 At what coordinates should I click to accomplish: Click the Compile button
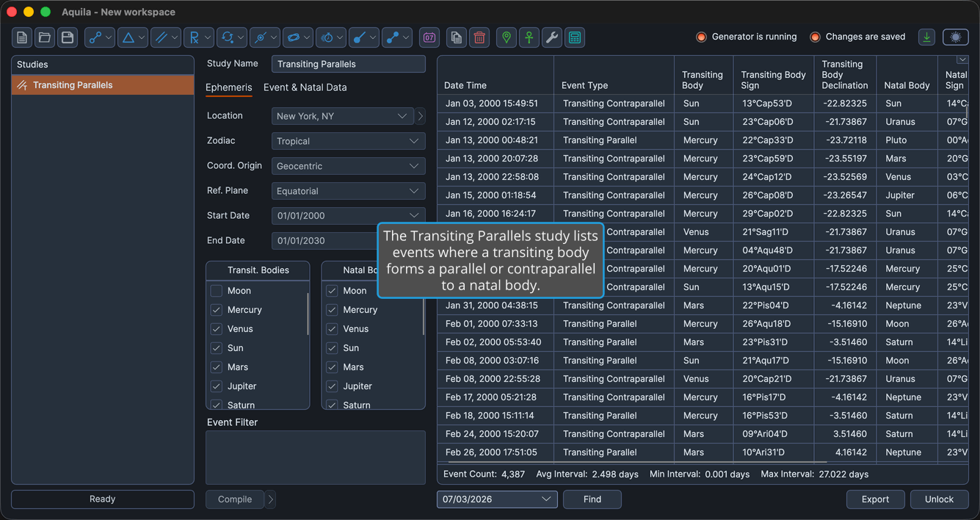pos(235,499)
